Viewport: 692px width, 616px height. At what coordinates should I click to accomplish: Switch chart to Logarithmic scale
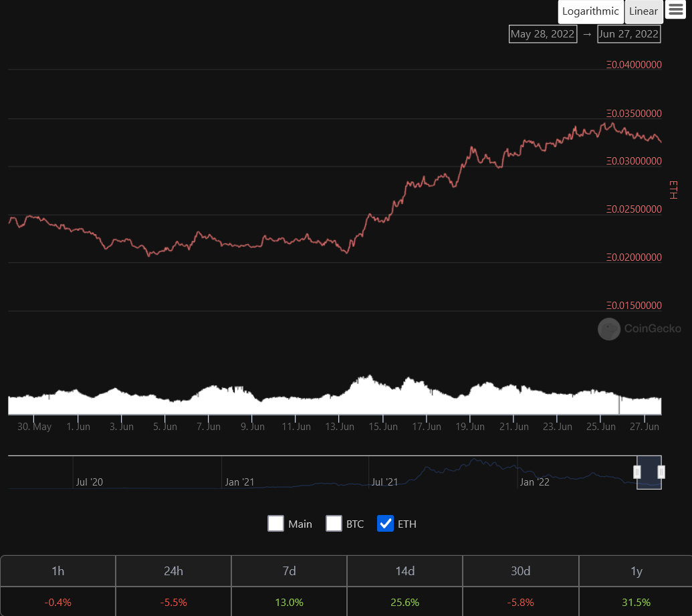point(590,11)
